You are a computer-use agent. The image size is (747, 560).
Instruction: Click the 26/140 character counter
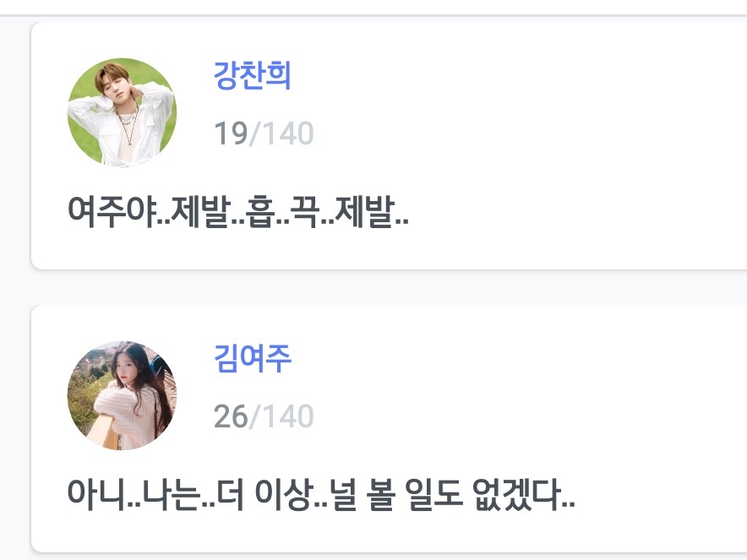point(264,416)
